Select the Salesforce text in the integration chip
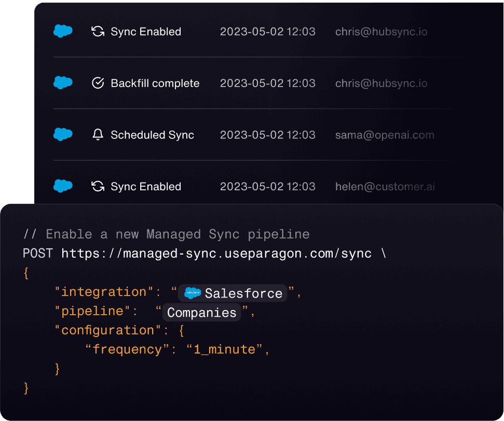Viewport: 504px width, 421px height. point(243,293)
